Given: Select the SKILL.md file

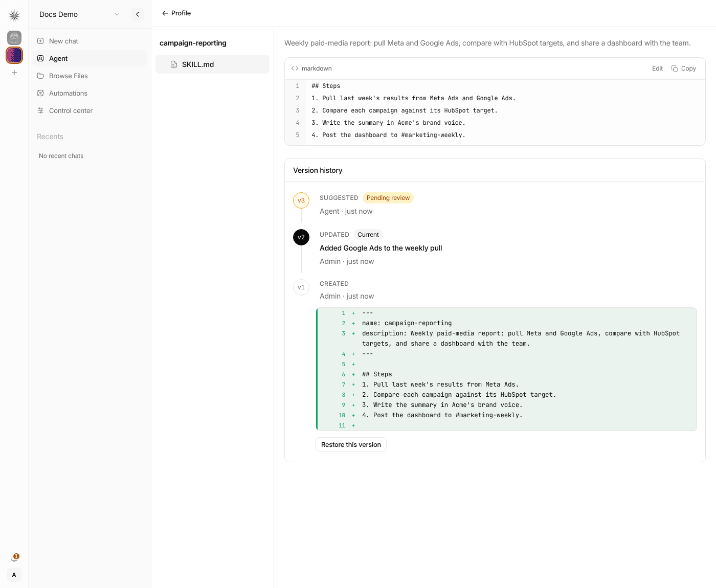Looking at the screenshot, I should tap(212, 64).
